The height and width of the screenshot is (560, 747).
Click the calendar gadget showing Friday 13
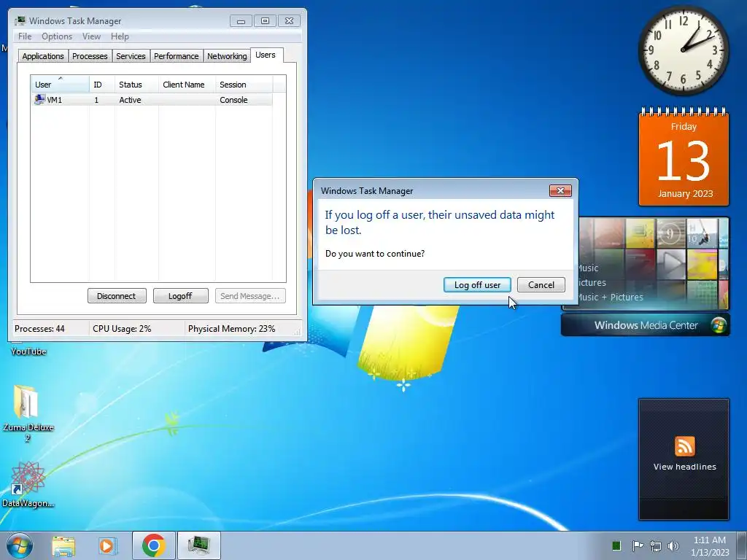[x=684, y=157]
